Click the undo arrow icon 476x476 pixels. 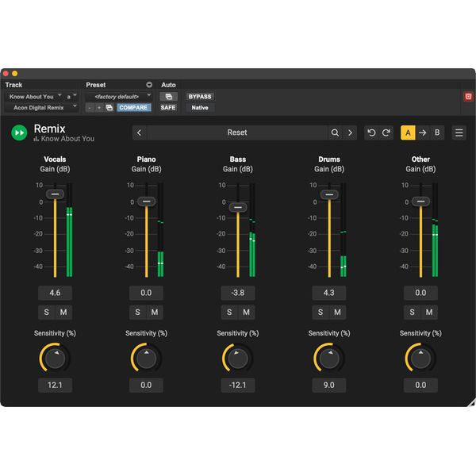pyautogui.click(x=371, y=132)
